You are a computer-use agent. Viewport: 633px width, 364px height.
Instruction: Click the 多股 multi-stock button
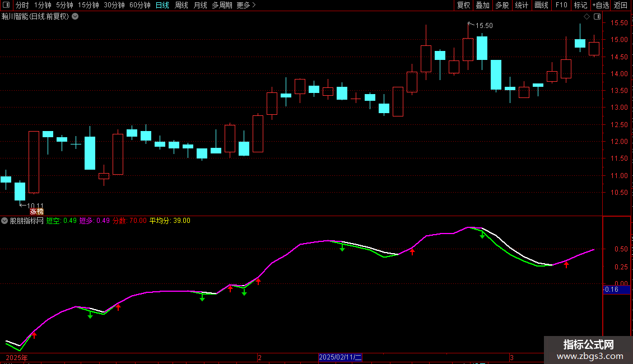[x=502, y=5]
